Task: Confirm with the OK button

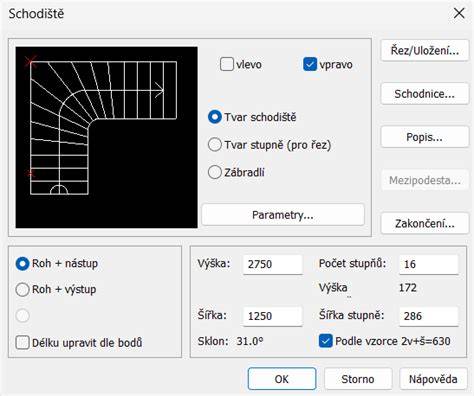Action: 282,379
